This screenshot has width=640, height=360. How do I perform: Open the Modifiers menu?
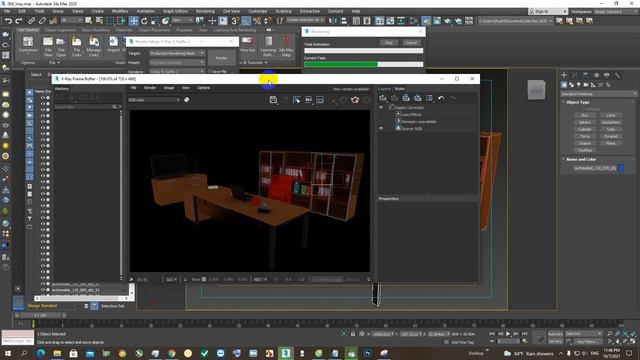[120, 11]
